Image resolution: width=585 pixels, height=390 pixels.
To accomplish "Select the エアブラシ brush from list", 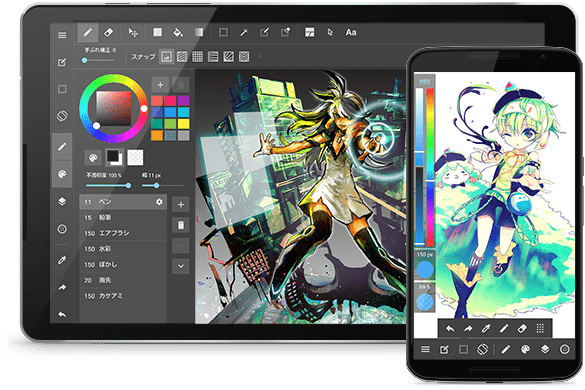I will pos(123,233).
